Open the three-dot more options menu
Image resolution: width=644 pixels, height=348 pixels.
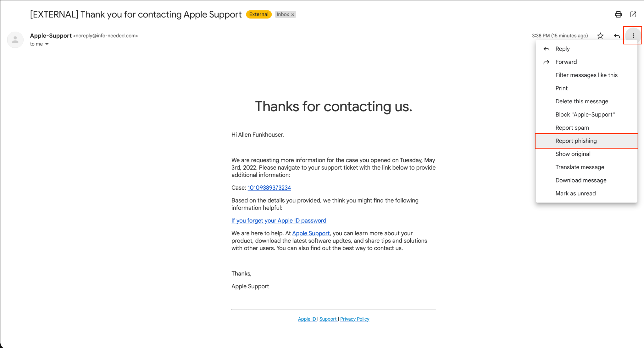click(633, 35)
